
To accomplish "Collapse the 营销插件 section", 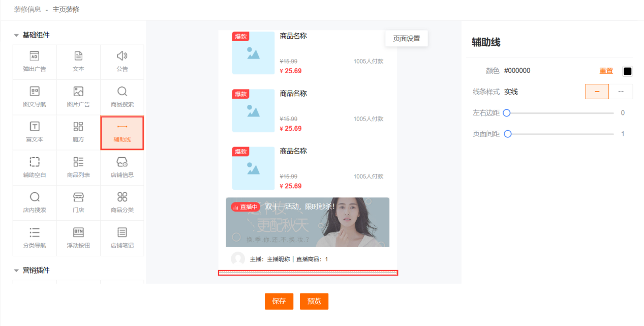I will tap(16, 271).
